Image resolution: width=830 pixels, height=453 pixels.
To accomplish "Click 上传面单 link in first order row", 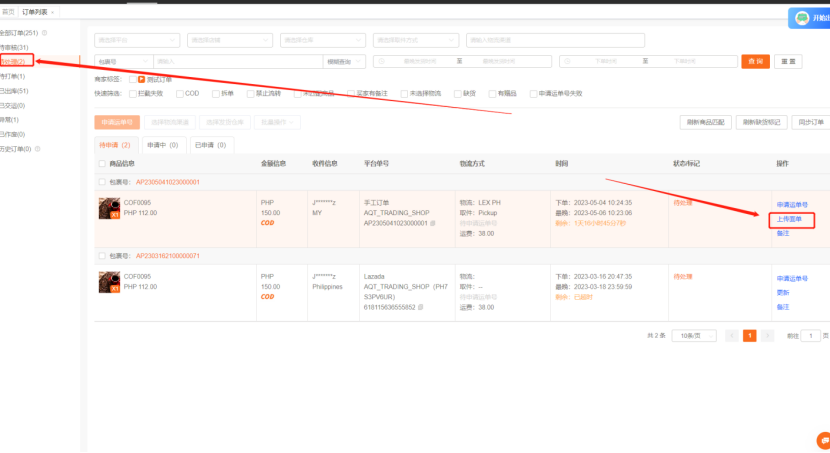I will point(789,219).
